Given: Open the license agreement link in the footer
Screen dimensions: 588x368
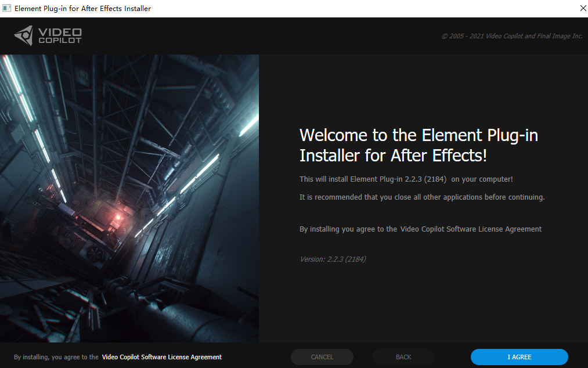Looking at the screenshot, I should [161, 357].
